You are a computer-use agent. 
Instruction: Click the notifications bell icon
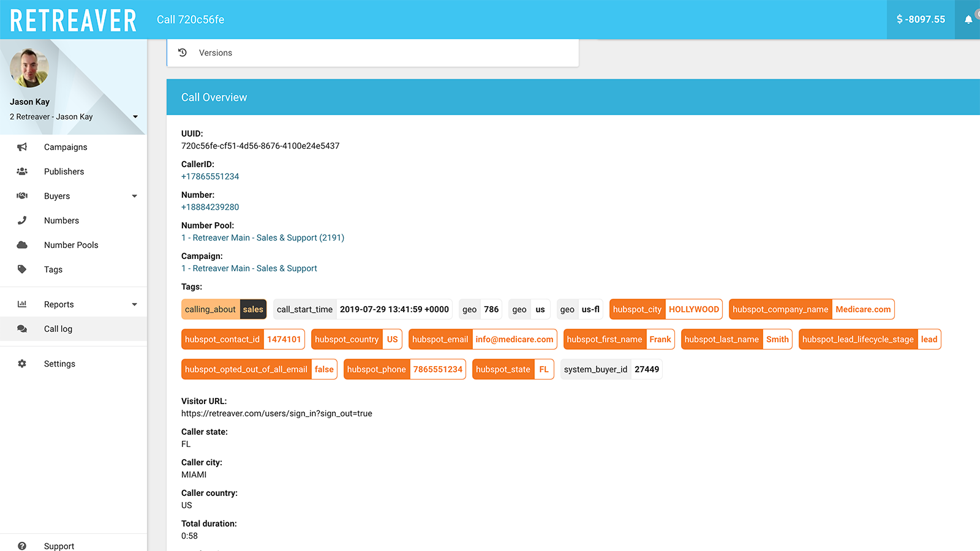tap(968, 19)
